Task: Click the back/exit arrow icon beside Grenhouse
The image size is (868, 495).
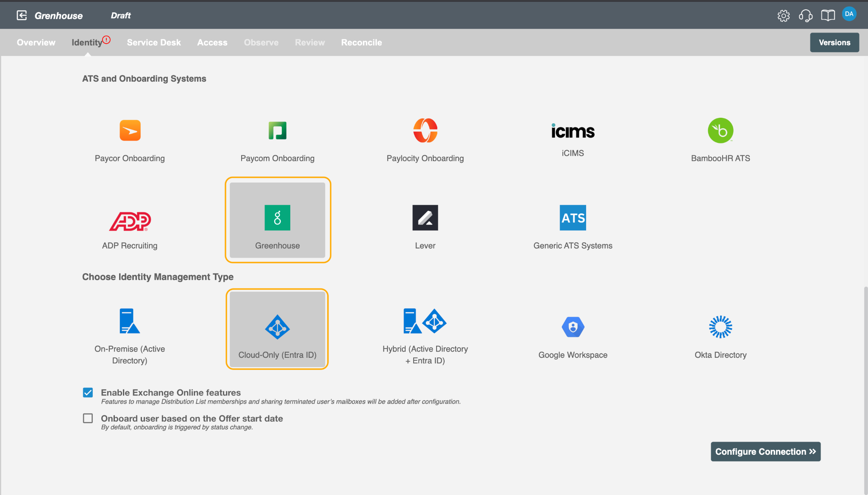Action: click(22, 15)
